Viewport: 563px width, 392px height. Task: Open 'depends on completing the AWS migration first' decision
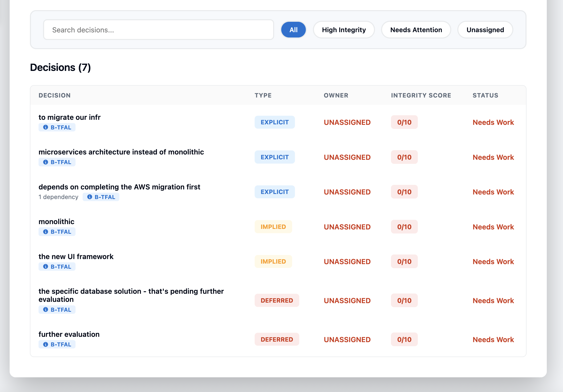coord(119,187)
